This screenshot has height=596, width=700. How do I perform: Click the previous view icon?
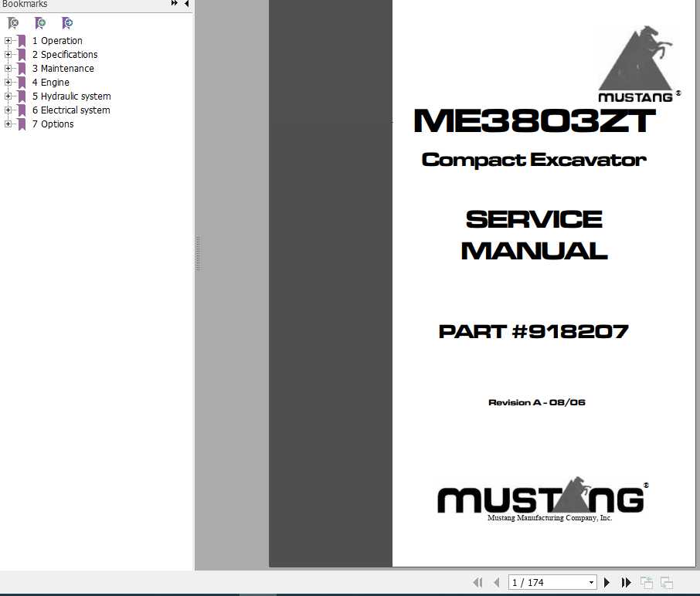point(646,582)
